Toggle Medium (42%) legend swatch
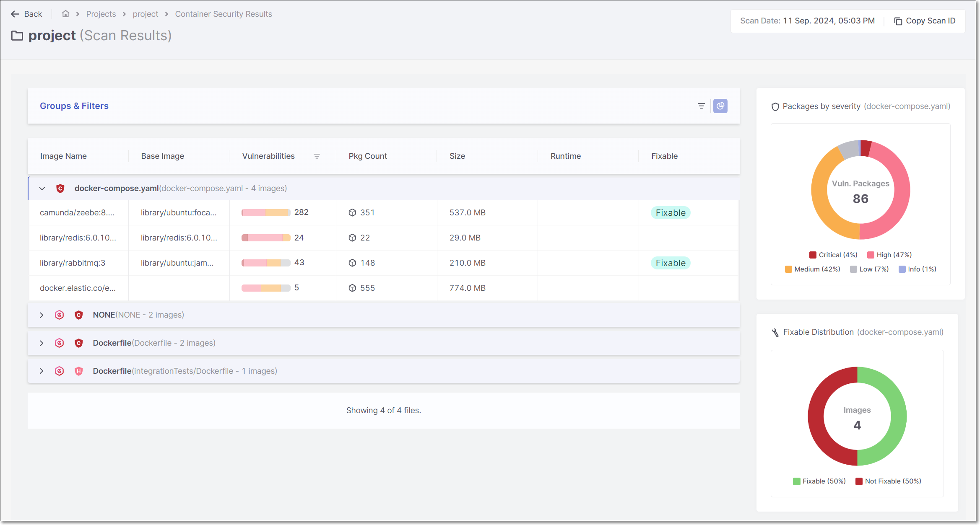Viewport: 980px width, 525px height. coord(788,269)
